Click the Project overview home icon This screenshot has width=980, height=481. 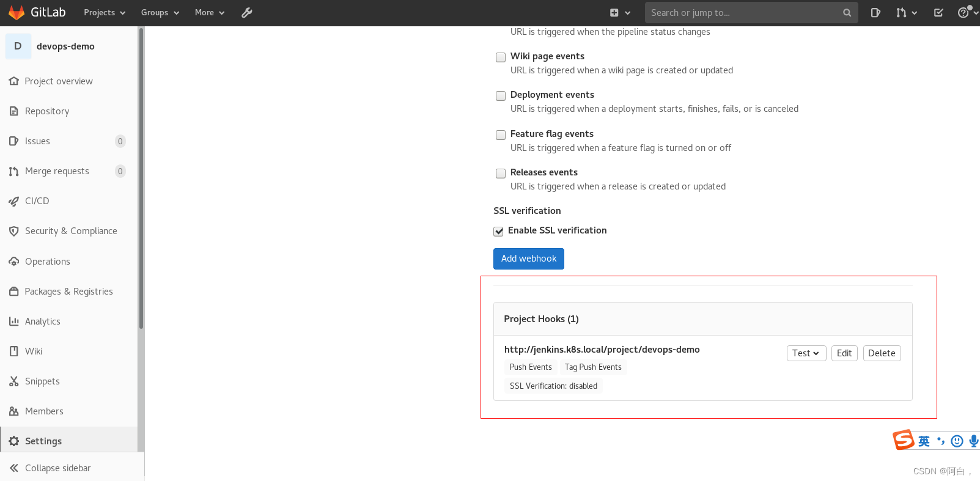14,81
